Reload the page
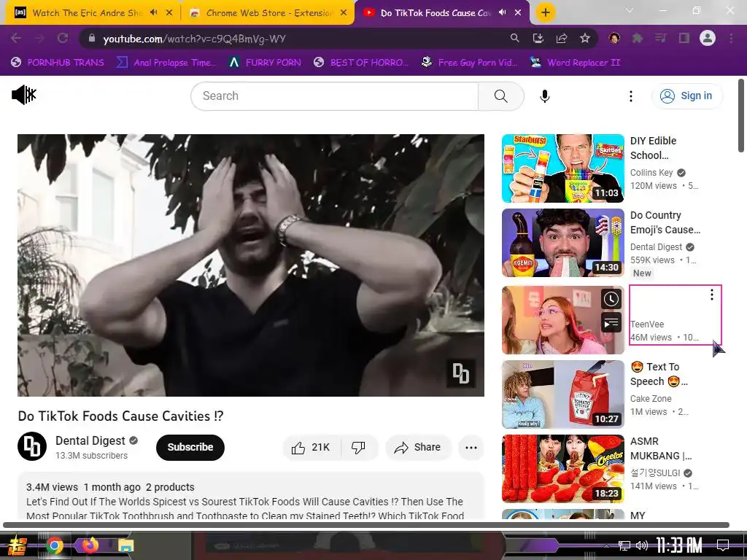Viewport: 747px width, 560px height. 63,38
